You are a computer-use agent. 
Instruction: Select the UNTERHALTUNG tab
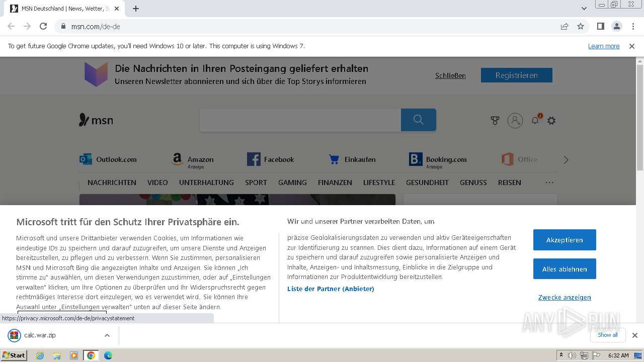[x=206, y=183]
